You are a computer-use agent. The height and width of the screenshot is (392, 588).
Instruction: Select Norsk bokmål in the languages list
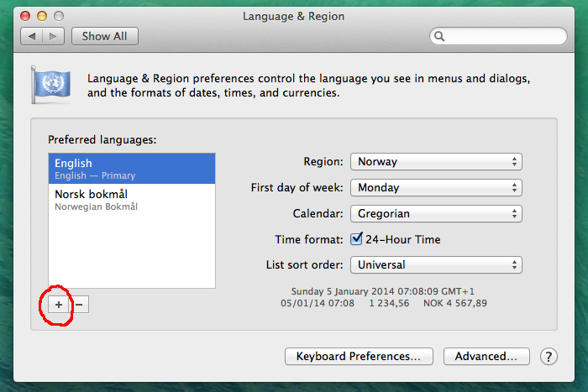pyautogui.click(x=131, y=200)
